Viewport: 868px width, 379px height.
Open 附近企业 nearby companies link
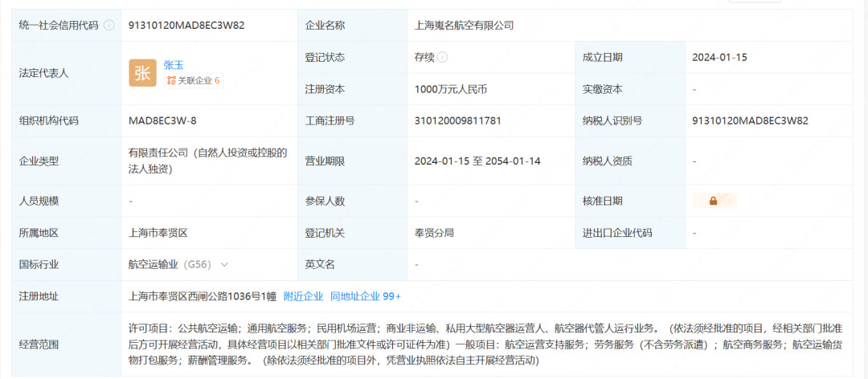click(303, 296)
